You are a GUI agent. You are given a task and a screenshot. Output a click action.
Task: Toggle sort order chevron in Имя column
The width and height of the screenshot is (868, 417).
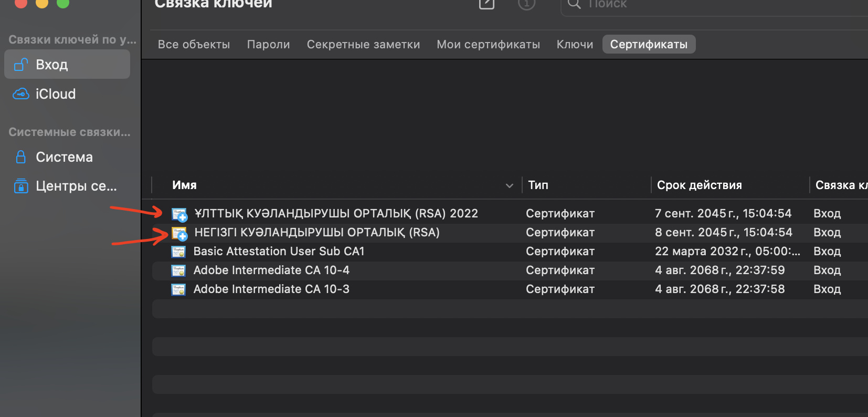click(x=509, y=185)
